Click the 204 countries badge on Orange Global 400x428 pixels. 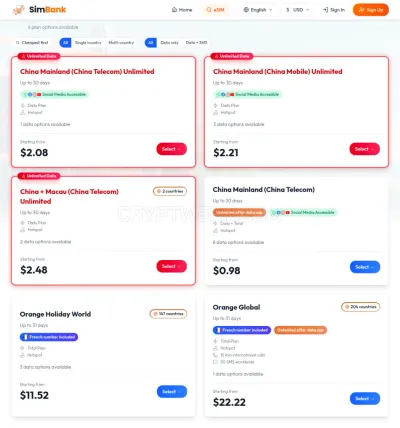360,307
